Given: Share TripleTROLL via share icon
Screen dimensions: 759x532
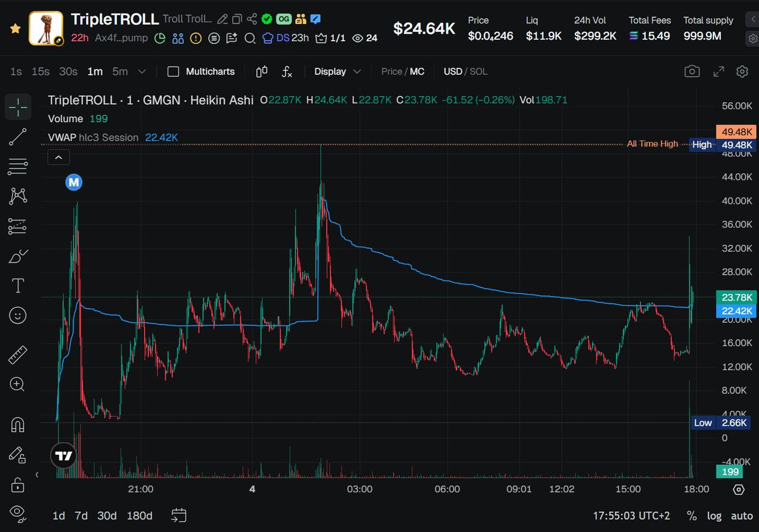Looking at the screenshot, I should (252, 19).
